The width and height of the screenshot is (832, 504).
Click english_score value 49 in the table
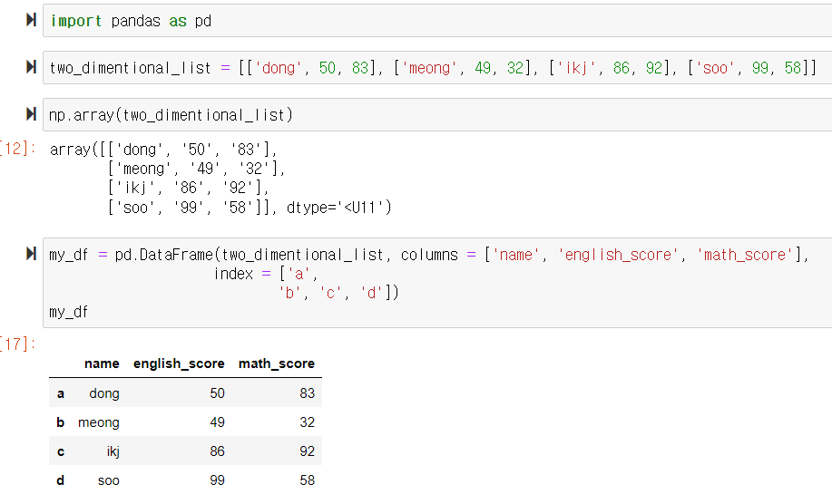point(217,422)
